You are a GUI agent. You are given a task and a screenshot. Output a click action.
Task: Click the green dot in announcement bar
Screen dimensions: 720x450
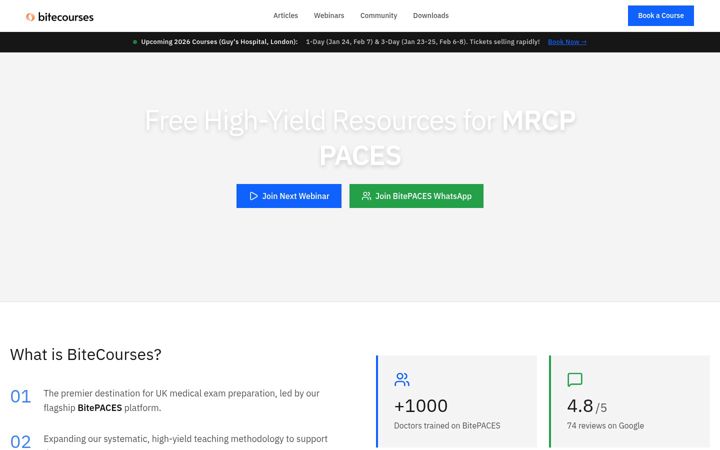[x=135, y=42]
